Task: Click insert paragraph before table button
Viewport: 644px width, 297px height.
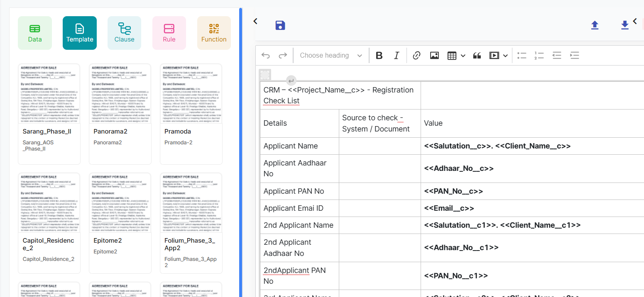Action: 291,80
